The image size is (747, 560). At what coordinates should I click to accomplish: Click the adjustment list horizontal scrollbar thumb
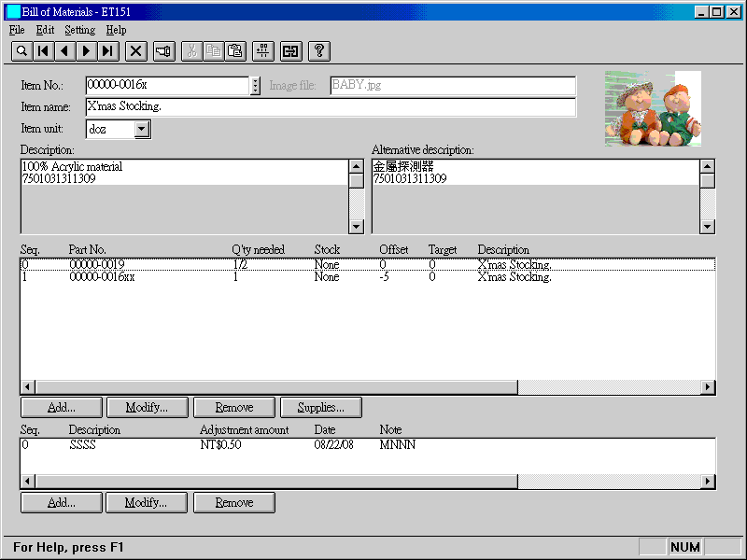276,481
